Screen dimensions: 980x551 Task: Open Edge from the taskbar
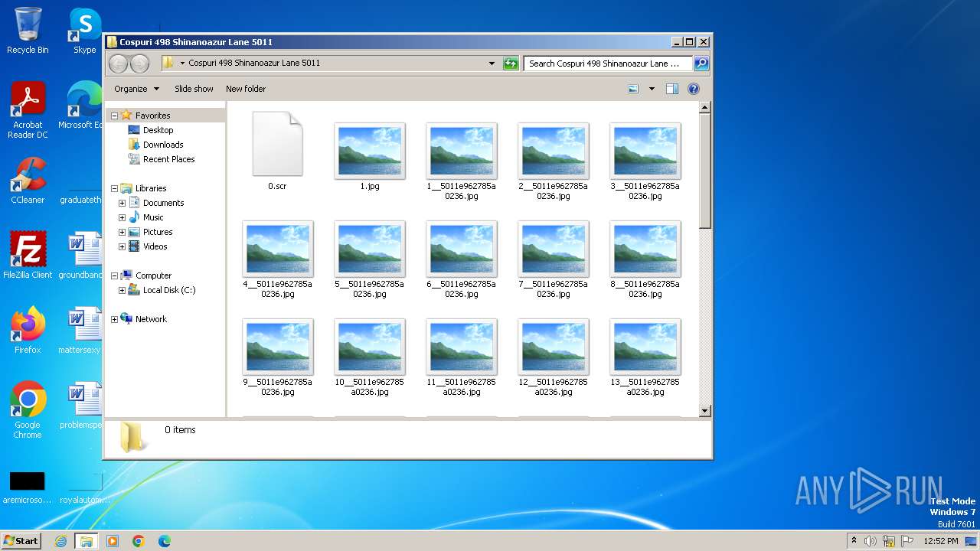pos(165,541)
